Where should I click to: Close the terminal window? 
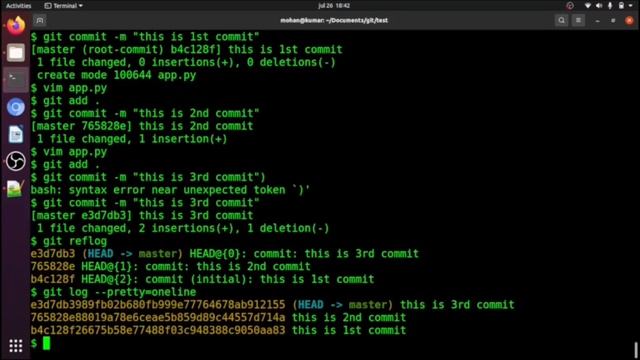tap(629, 20)
